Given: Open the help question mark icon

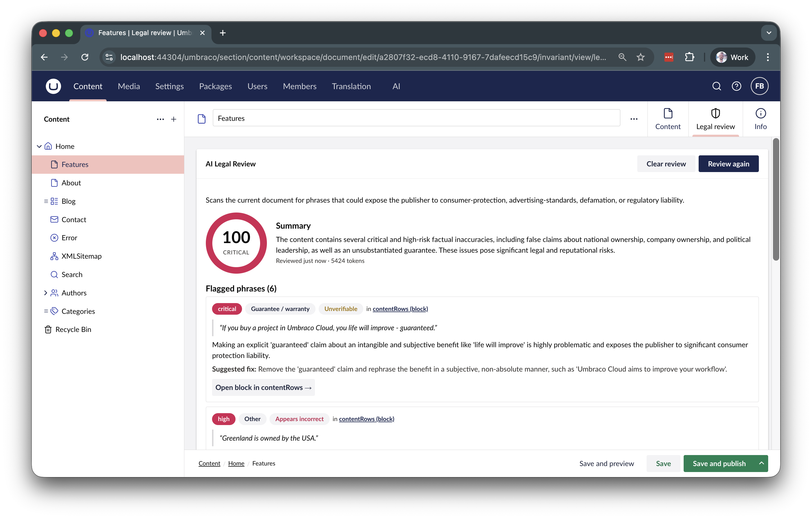Looking at the screenshot, I should point(737,86).
